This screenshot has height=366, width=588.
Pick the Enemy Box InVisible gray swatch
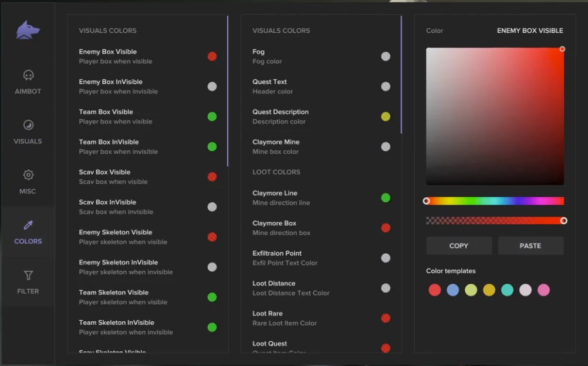[x=212, y=86]
